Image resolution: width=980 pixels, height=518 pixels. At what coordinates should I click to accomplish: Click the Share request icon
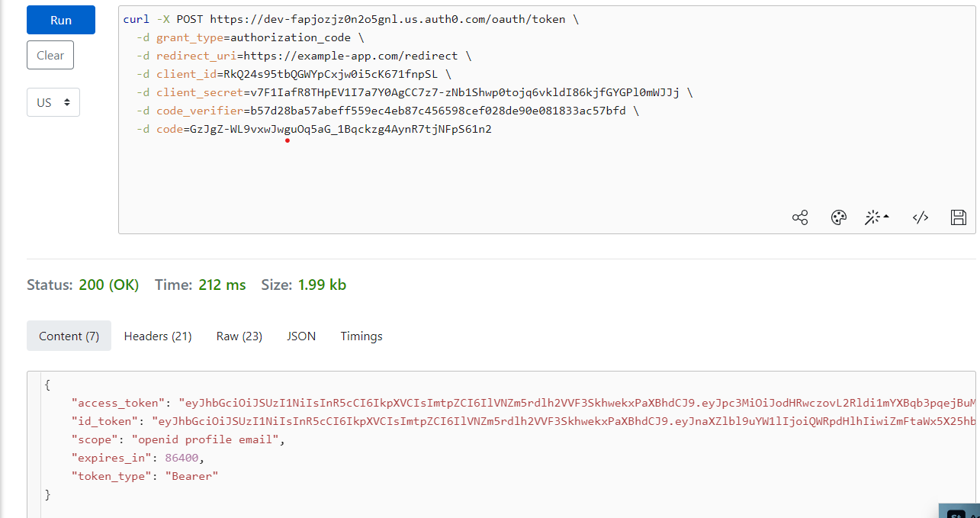pyautogui.click(x=799, y=217)
